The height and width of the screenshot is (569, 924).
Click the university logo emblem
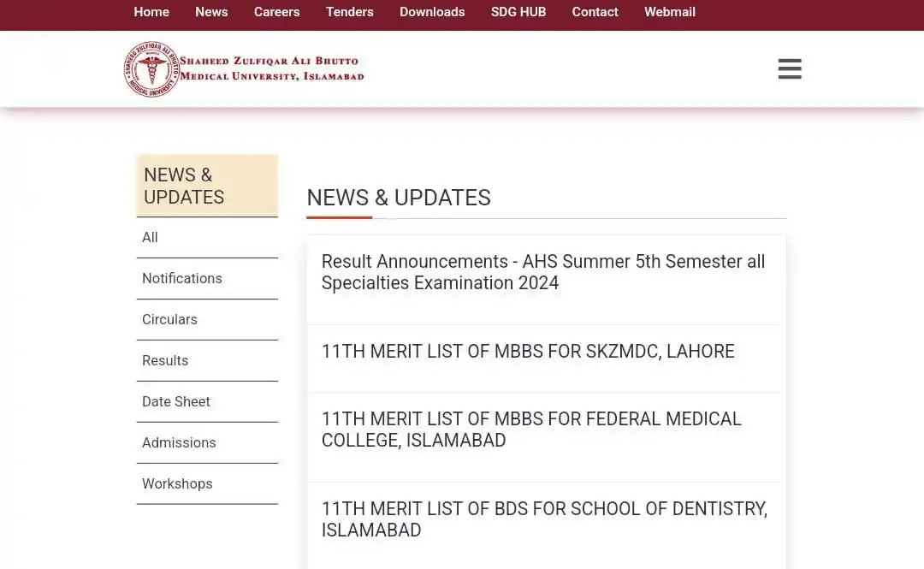pyautogui.click(x=151, y=69)
